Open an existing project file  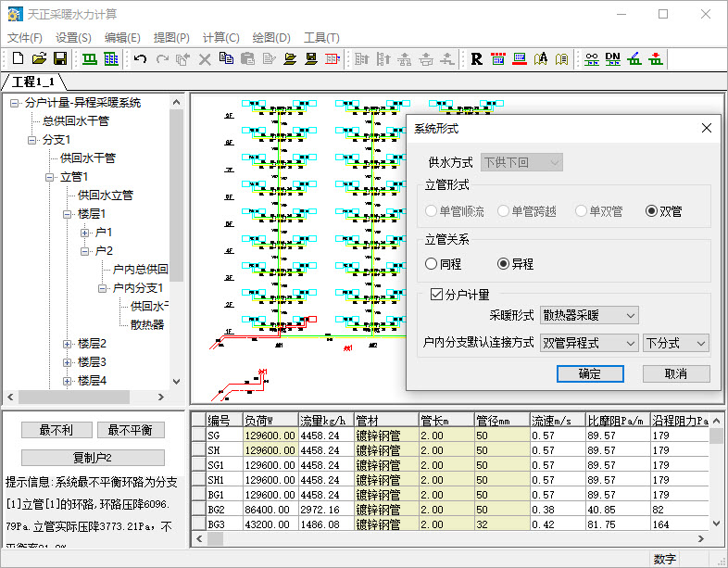(40, 58)
